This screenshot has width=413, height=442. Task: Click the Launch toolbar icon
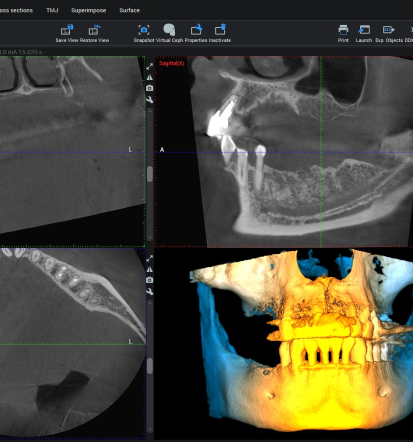[x=364, y=30]
